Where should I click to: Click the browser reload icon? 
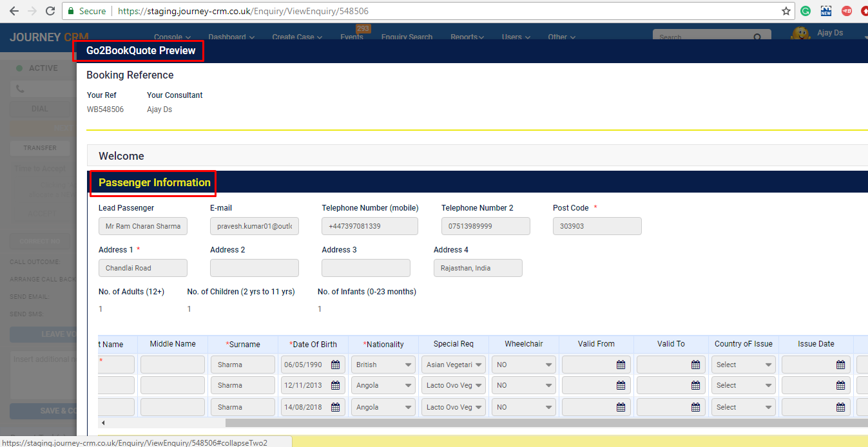point(50,11)
